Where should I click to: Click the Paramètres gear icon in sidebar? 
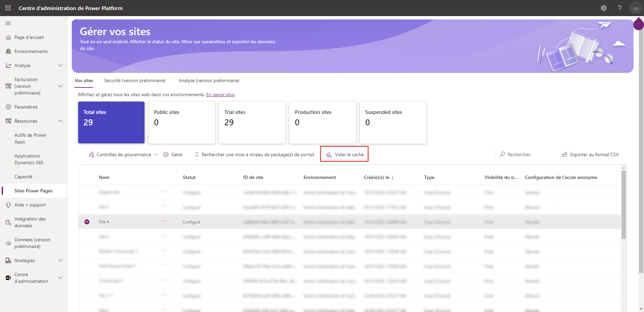tap(8, 107)
